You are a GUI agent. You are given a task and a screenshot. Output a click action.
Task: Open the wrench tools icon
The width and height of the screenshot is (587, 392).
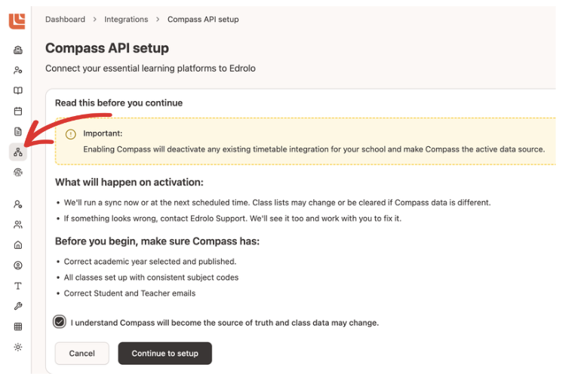click(x=18, y=306)
